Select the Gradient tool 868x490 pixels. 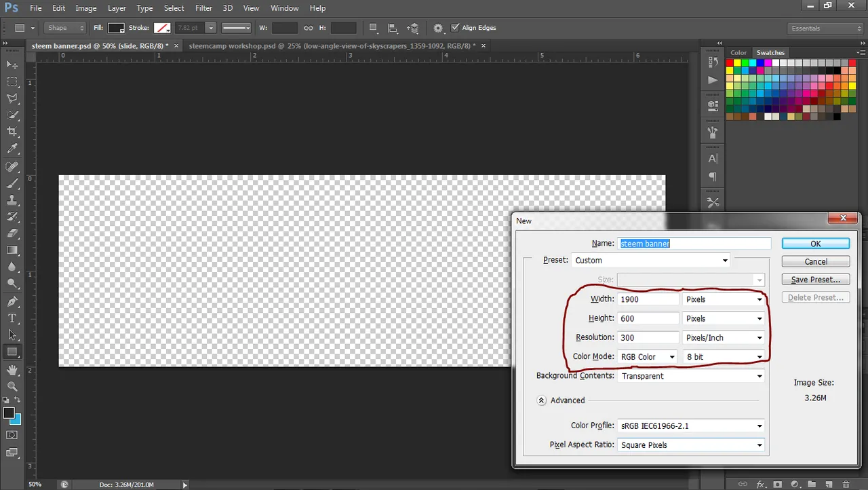click(12, 250)
